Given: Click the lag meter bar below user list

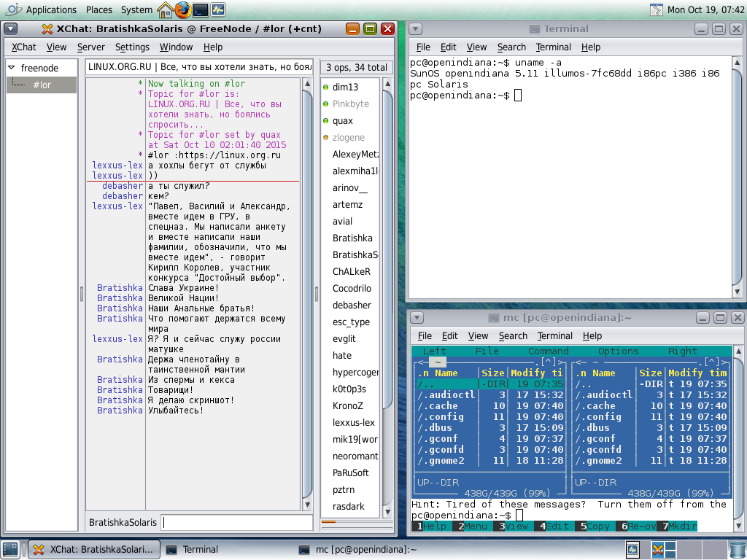Looking at the screenshot, I should coord(357,522).
